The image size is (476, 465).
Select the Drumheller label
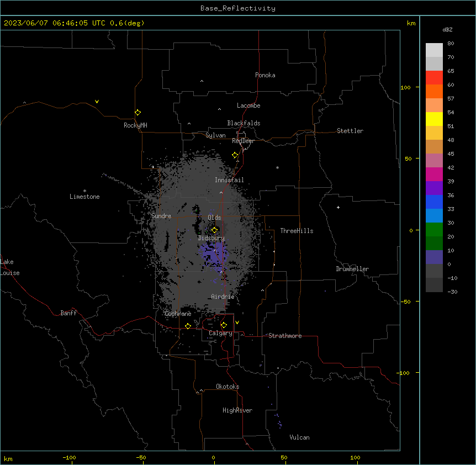[x=352, y=269]
